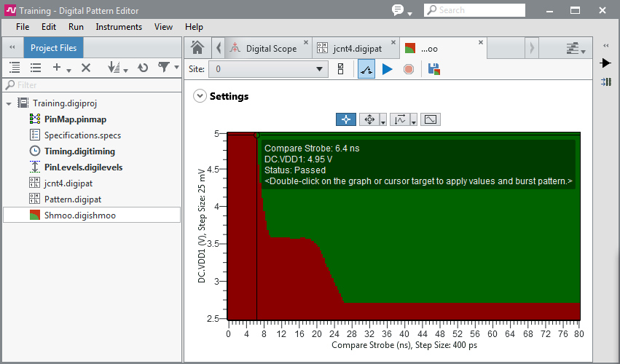Select the zoom graph tool
This screenshot has height=364, width=620.
400,119
